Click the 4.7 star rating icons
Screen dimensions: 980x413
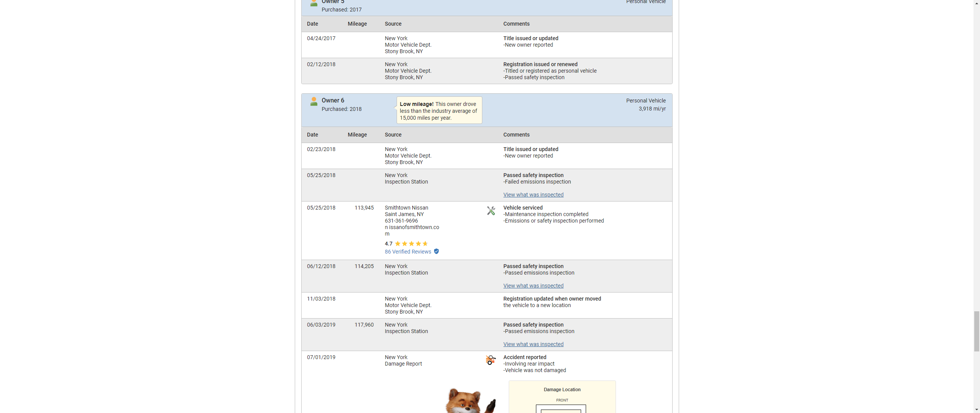pyautogui.click(x=412, y=244)
